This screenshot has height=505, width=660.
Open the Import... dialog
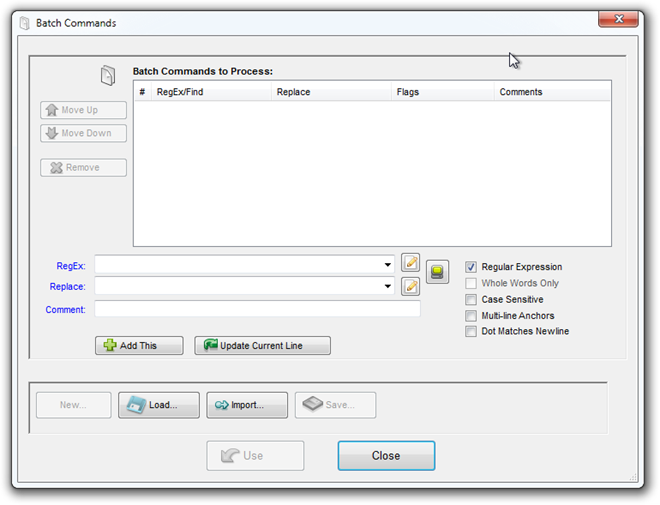click(x=247, y=405)
